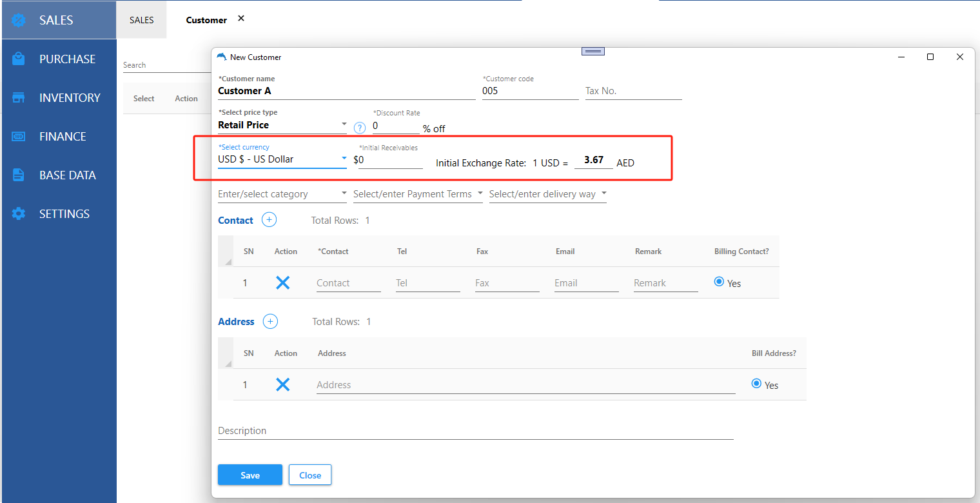This screenshot has height=503, width=980.
Task: Remove address row 1 with the X icon
Action: coord(282,384)
